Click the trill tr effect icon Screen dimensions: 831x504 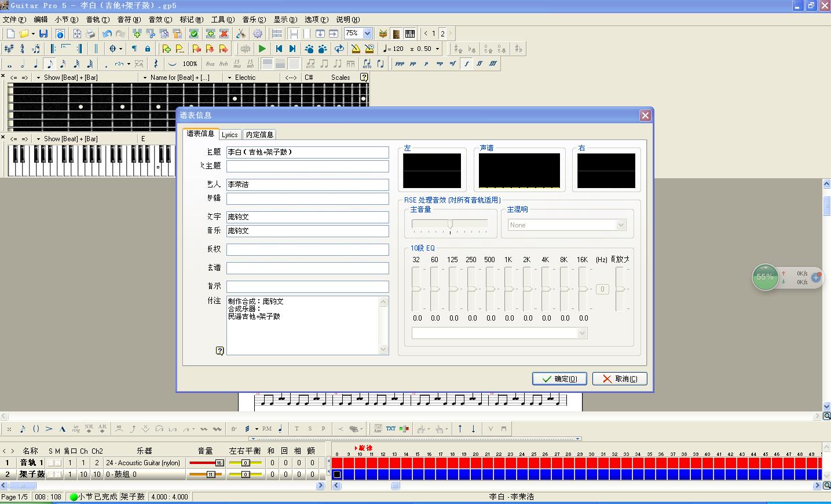(x=234, y=429)
